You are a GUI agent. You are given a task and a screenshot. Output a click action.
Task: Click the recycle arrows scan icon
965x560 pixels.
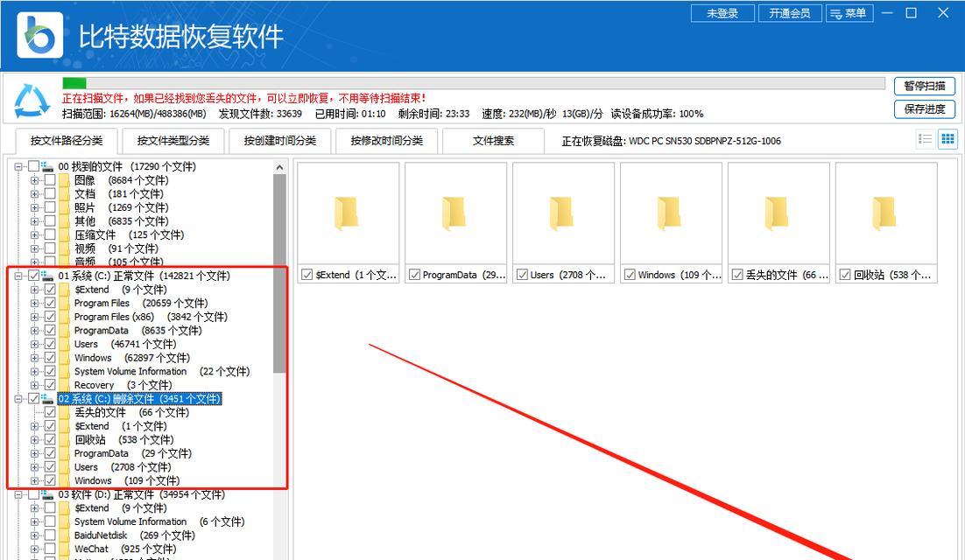(x=32, y=101)
